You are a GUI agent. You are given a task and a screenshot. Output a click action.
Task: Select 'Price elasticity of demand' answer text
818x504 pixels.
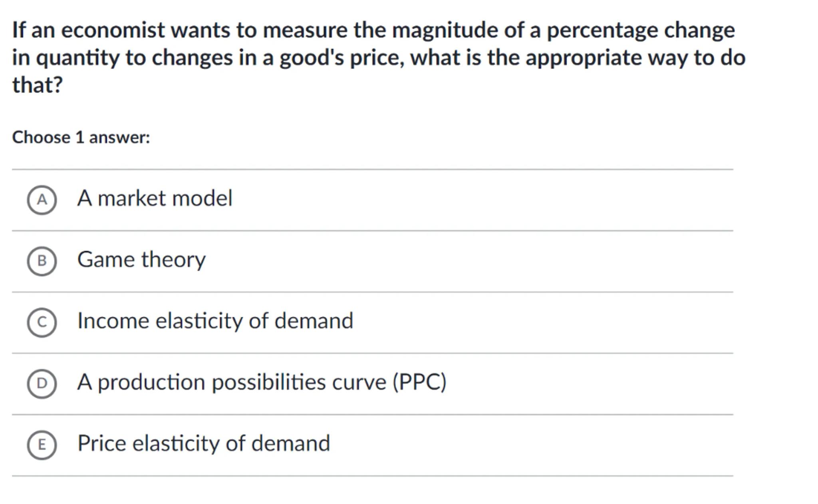[x=204, y=443]
